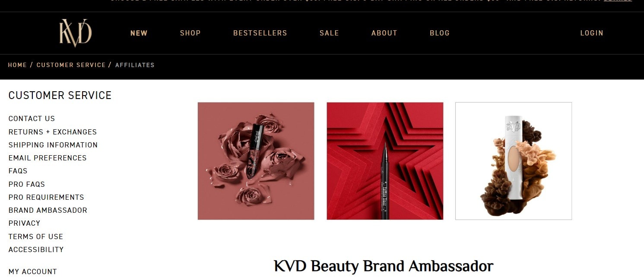The image size is (644, 278).
Task: Select BRAND AMBASSADOR in sidebar
Action: 48,210
